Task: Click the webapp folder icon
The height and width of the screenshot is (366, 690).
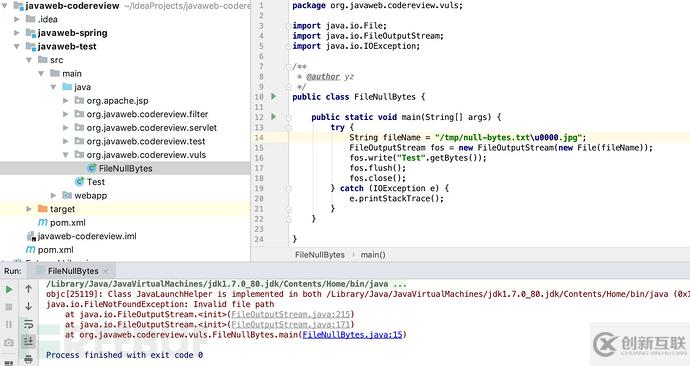Action: point(67,195)
